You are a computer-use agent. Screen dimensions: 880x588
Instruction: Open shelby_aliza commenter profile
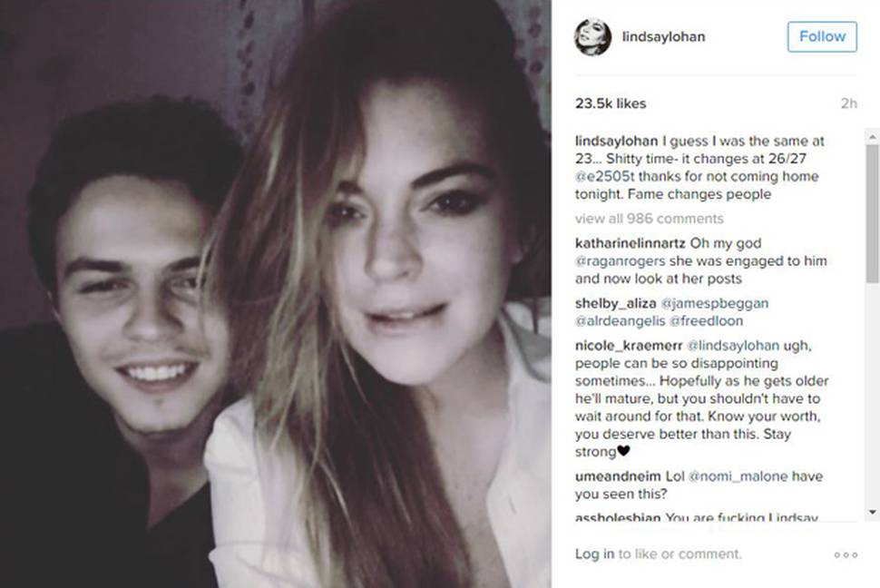click(x=615, y=304)
